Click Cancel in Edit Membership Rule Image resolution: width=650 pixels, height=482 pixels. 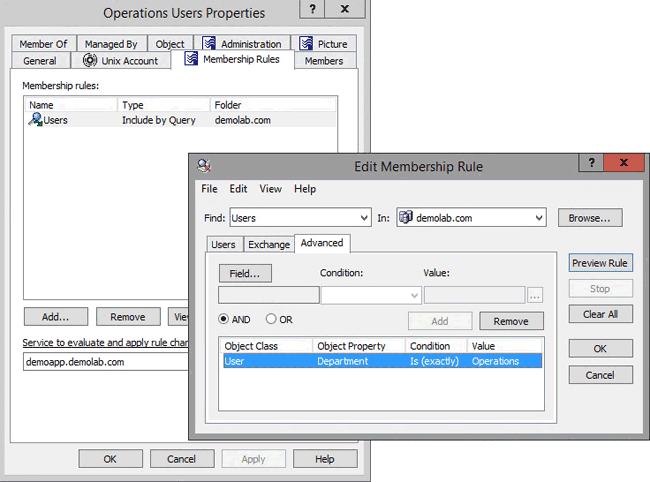pyautogui.click(x=600, y=375)
